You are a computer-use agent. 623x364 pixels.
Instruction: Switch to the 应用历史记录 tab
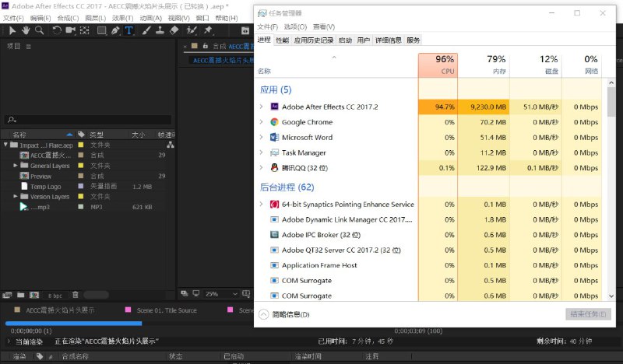coord(314,40)
